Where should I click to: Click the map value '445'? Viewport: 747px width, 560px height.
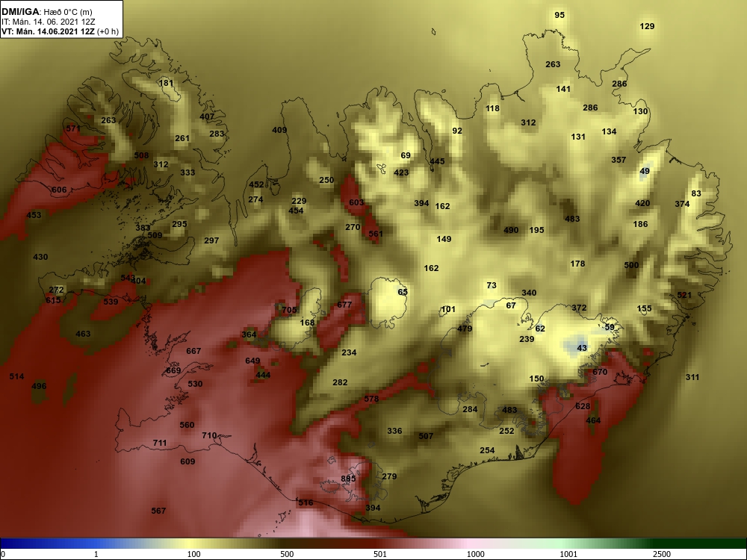437,161
